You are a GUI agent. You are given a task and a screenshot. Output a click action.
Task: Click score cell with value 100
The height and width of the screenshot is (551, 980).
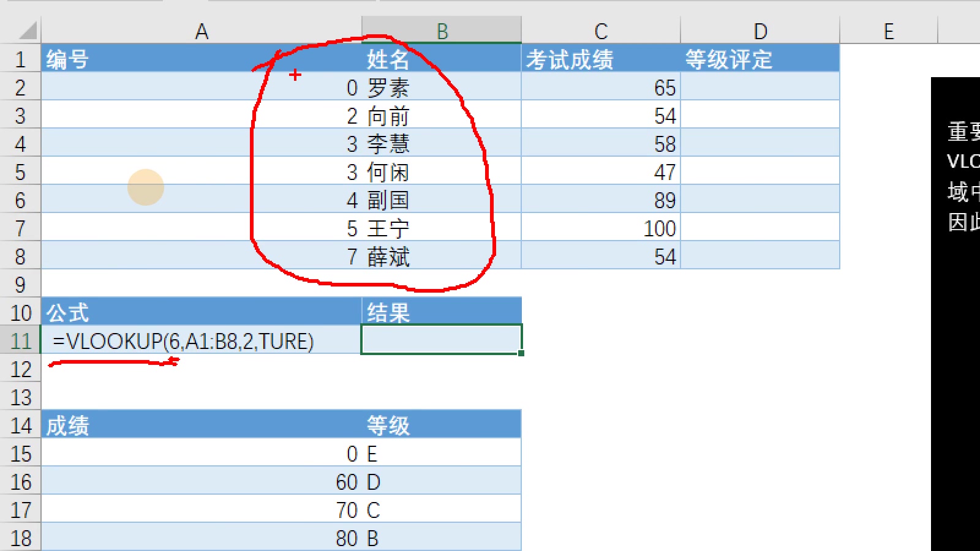[601, 228]
